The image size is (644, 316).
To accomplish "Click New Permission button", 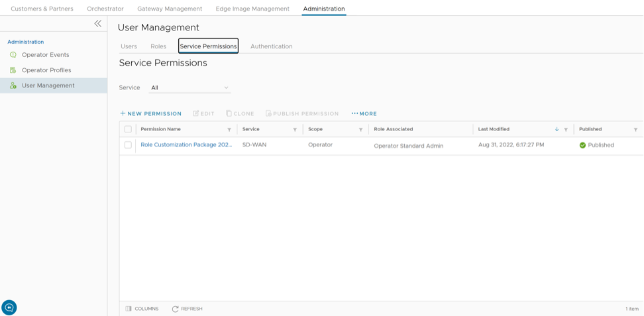I will [x=150, y=114].
